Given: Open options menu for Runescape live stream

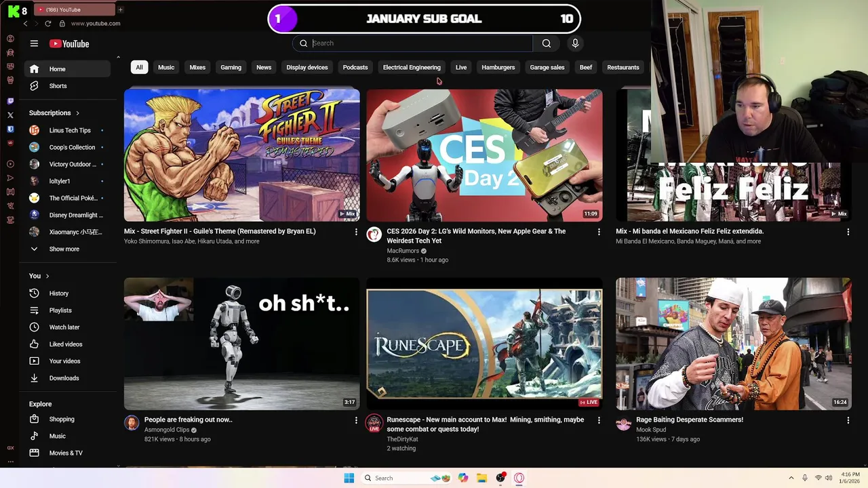Looking at the screenshot, I should click(599, 420).
